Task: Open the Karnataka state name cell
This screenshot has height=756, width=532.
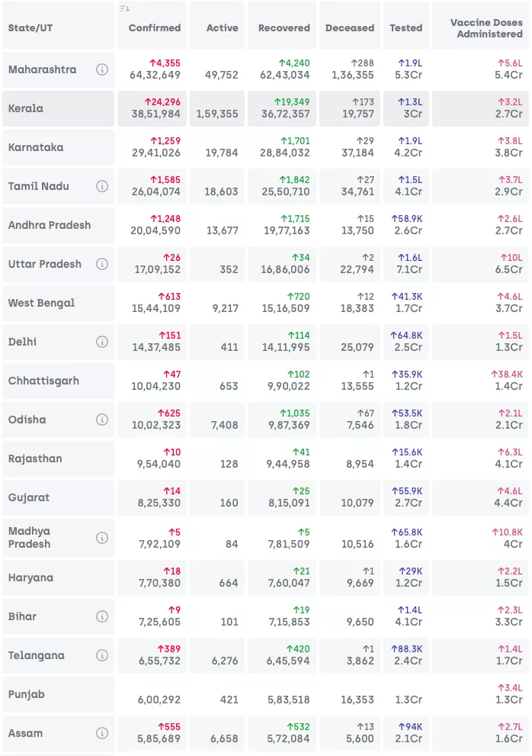Action: [x=35, y=147]
